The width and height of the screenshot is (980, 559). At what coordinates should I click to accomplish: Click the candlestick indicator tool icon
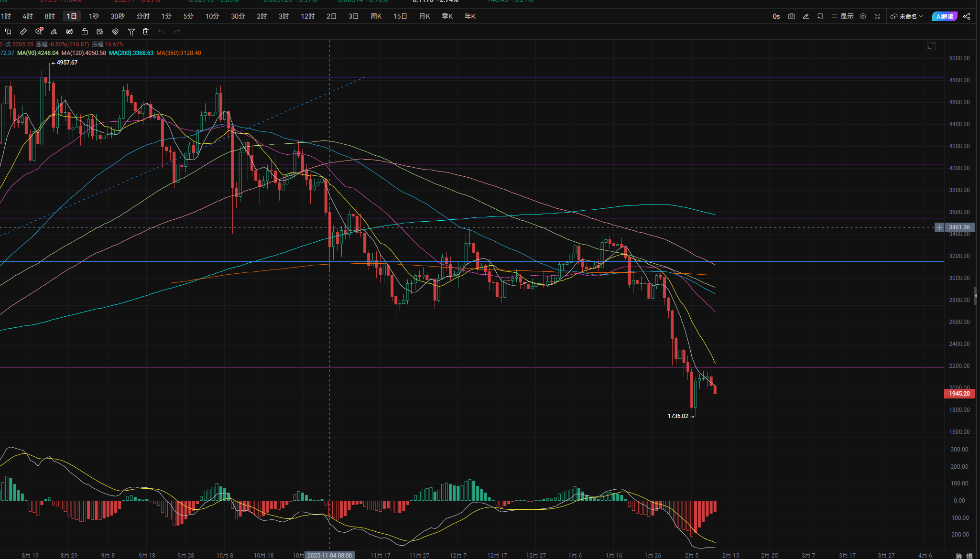pyautogui.click(x=69, y=32)
